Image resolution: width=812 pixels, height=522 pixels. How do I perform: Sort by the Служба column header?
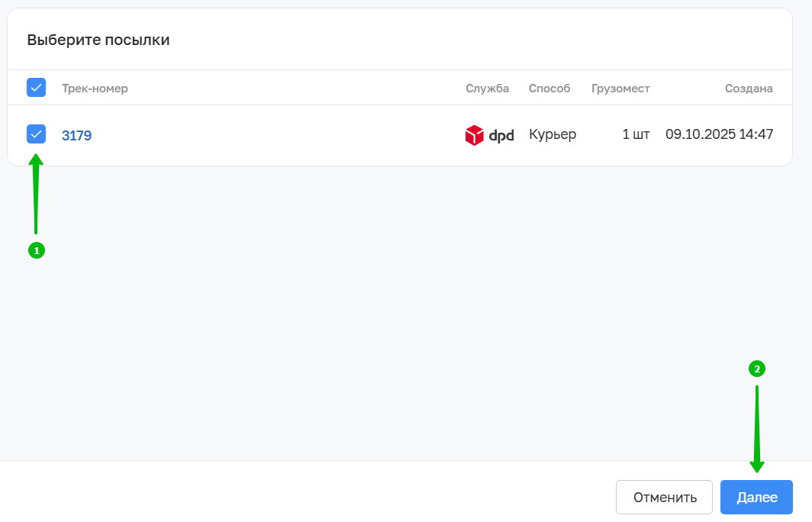coord(488,89)
